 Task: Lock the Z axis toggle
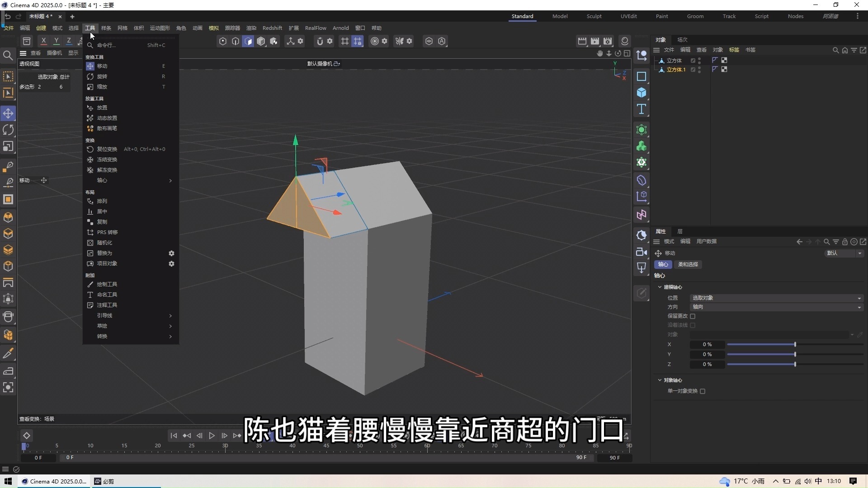point(69,41)
